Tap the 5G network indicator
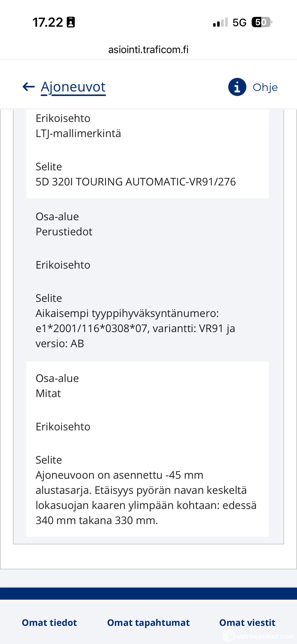This screenshot has height=644, width=297. 239,22
